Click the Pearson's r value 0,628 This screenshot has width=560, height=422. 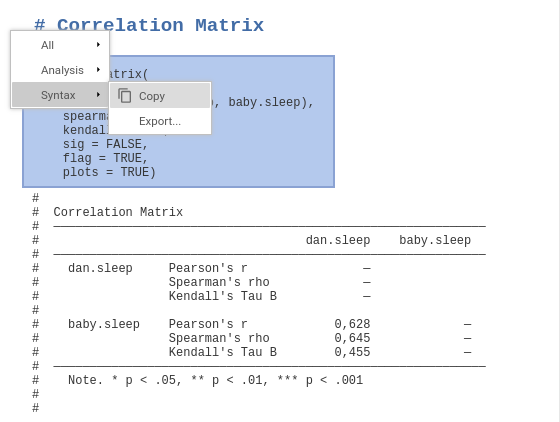[x=352, y=324]
